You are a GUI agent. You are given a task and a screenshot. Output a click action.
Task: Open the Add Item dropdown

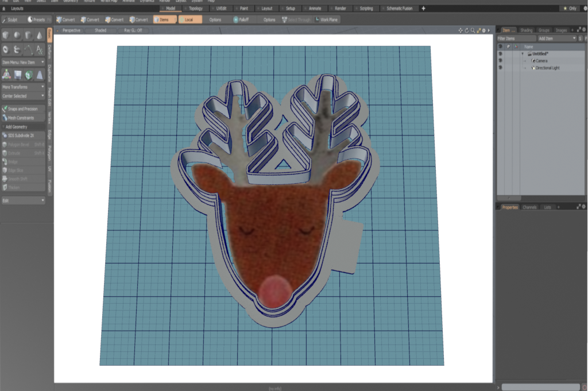click(556, 38)
